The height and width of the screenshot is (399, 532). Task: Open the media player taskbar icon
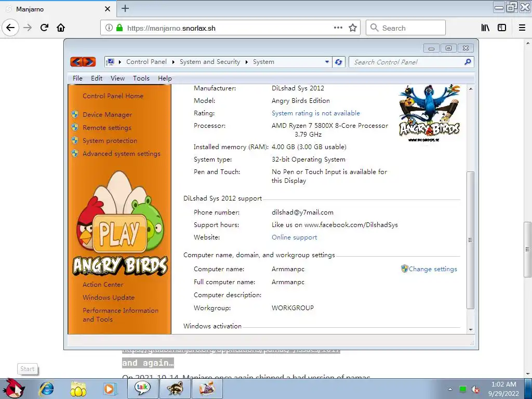pyautogui.click(x=110, y=389)
